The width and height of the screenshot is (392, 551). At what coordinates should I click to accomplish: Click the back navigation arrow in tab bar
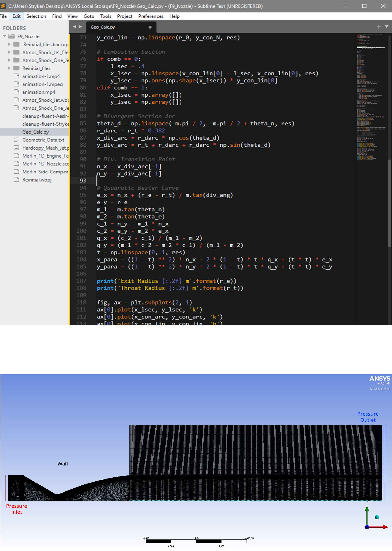point(74,27)
